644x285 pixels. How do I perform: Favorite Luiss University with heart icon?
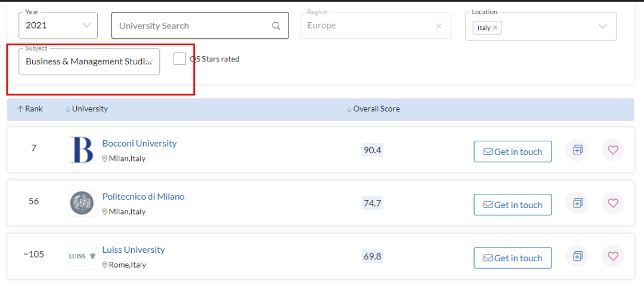(613, 256)
